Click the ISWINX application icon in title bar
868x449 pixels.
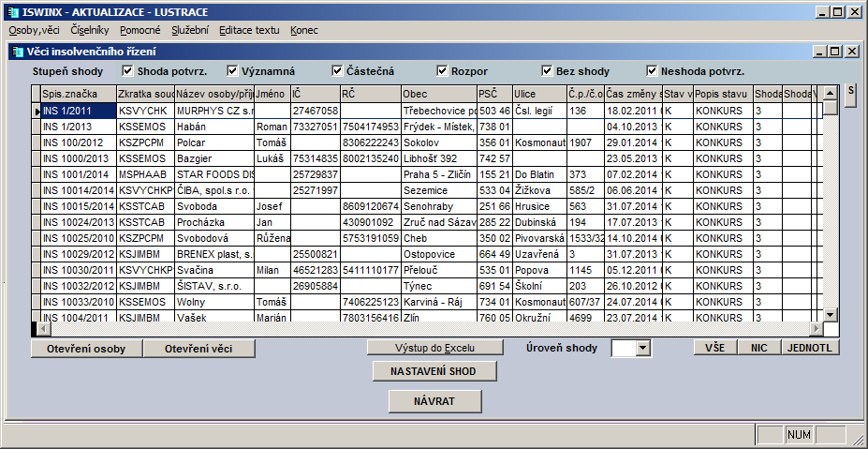(x=14, y=12)
